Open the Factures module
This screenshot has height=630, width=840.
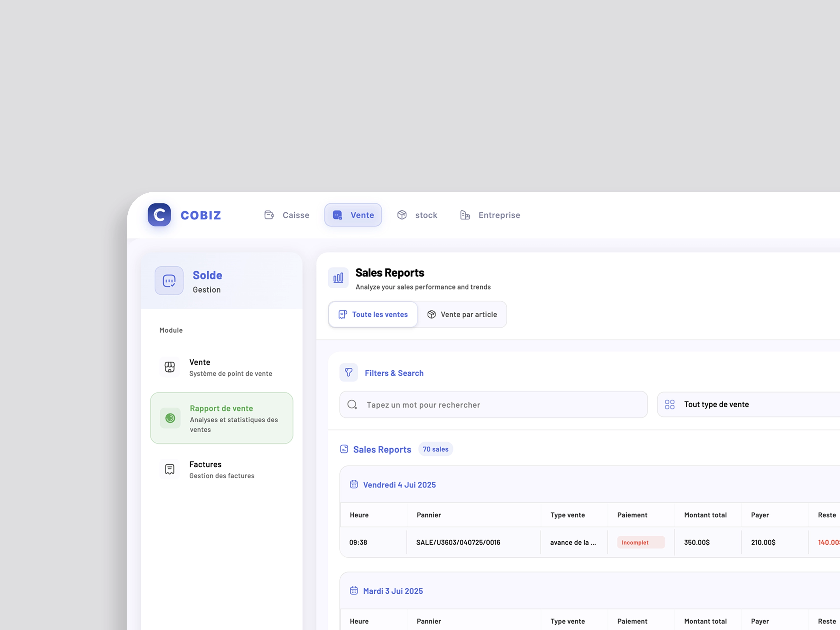point(221,469)
